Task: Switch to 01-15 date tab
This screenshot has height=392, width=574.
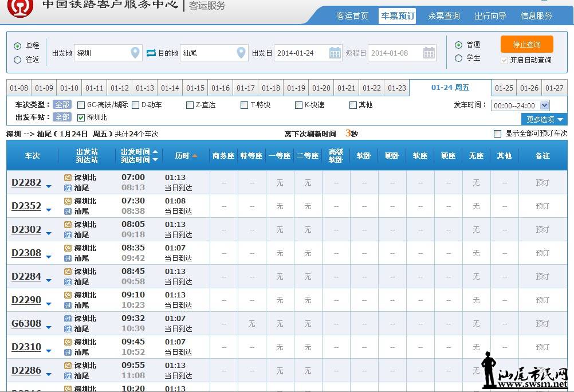Action: coord(195,88)
